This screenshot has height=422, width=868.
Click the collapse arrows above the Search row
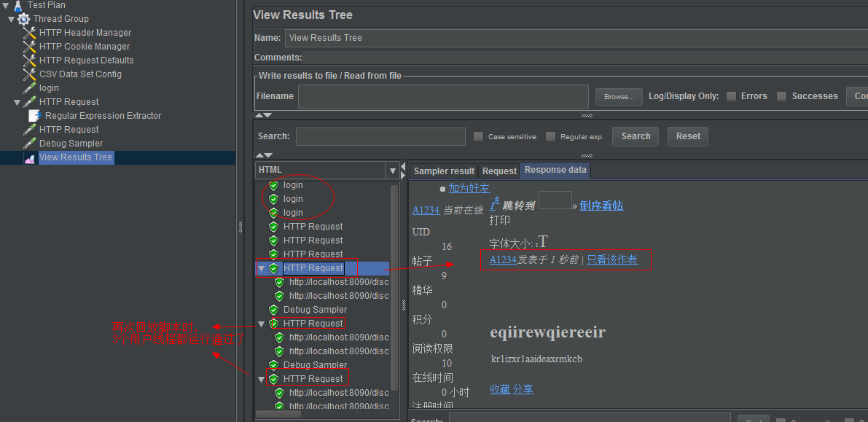click(x=264, y=115)
